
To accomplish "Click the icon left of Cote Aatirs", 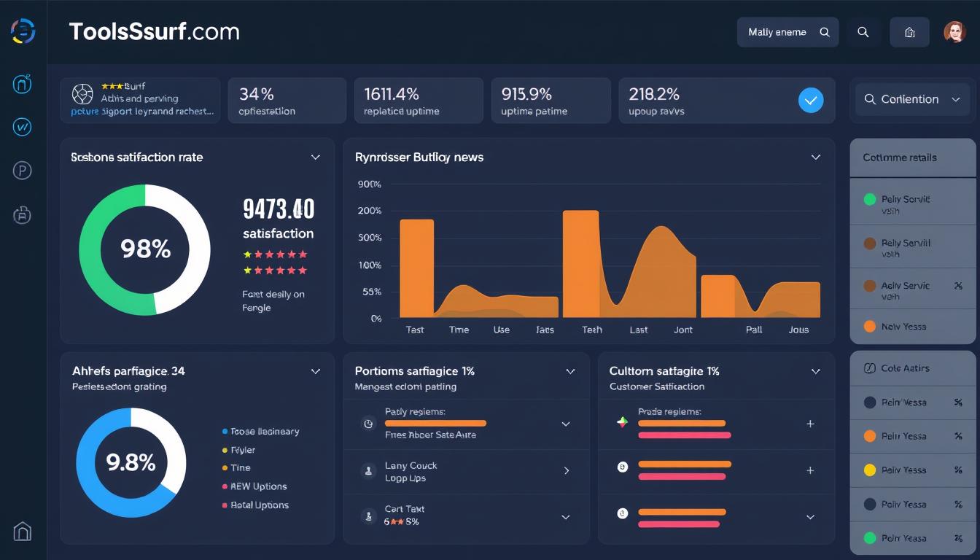I will [x=869, y=368].
